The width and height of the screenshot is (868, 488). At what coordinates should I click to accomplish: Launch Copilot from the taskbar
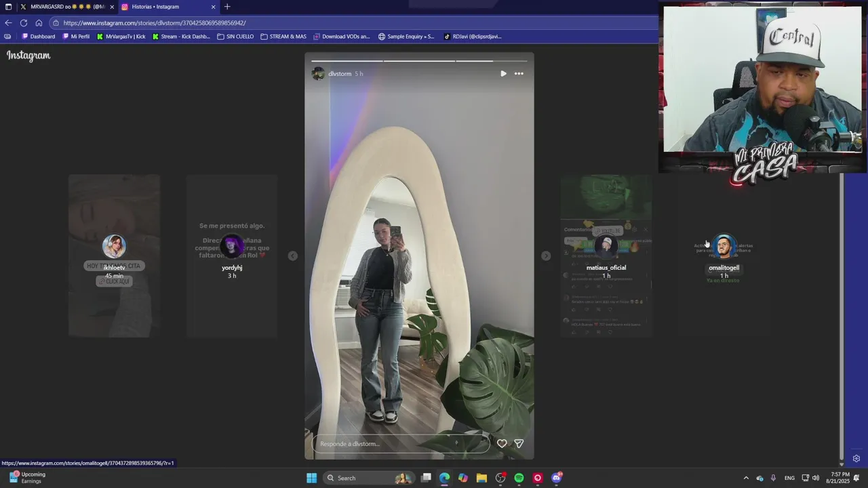pyautogui.click(x=462, y=478)
